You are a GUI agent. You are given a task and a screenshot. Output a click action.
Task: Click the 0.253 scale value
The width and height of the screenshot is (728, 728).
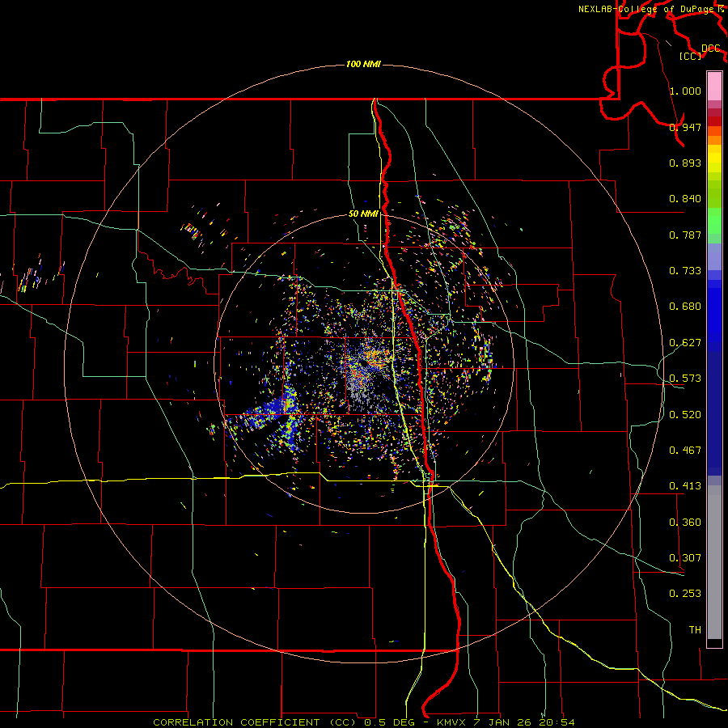685,594
